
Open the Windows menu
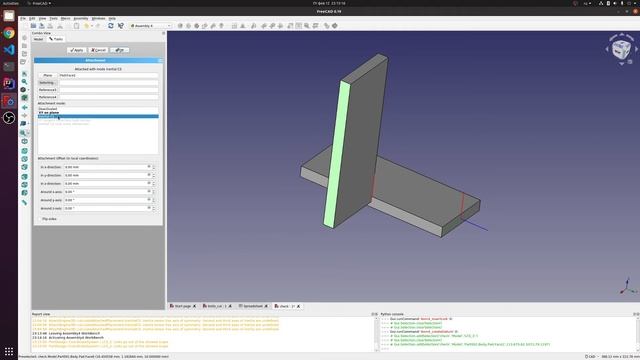click(98, 18)
